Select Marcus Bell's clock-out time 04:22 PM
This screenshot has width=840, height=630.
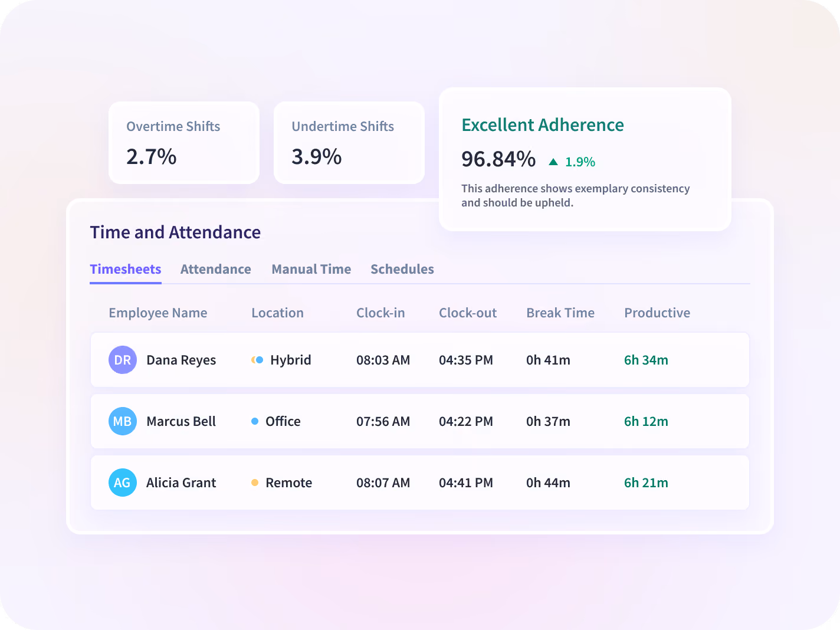tap(466, 421)
